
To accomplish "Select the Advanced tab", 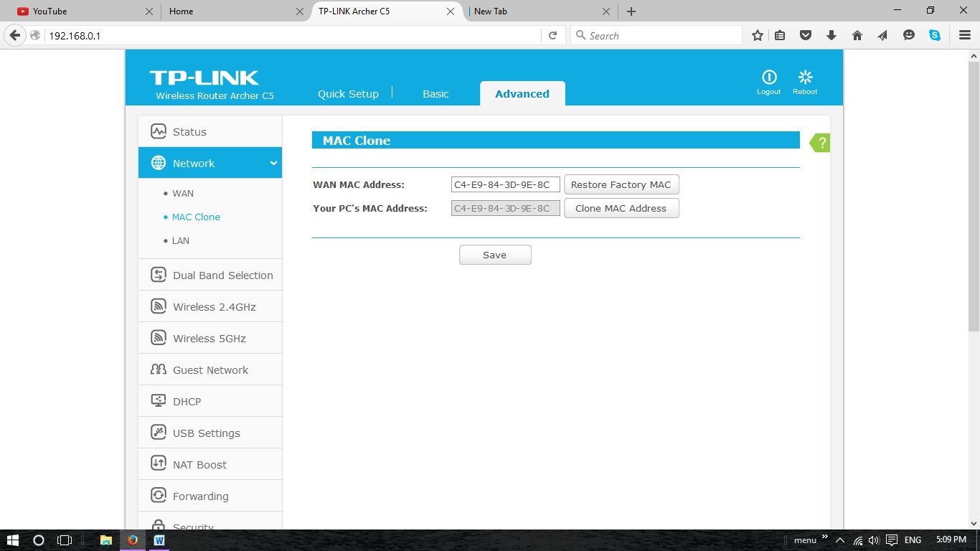I will (522, 93).
